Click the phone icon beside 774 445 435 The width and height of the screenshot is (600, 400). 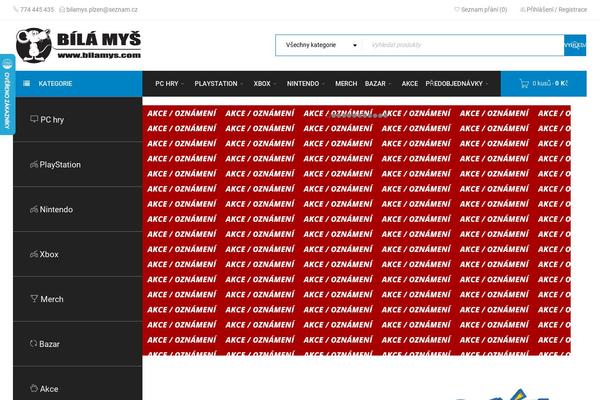pos(16,9)
